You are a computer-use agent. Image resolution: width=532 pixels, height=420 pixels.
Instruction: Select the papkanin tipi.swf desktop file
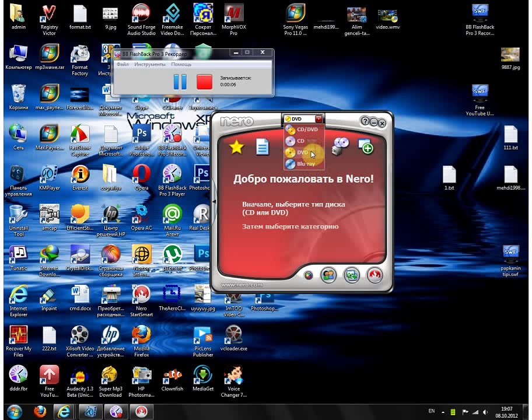click(x=510, y=261)
